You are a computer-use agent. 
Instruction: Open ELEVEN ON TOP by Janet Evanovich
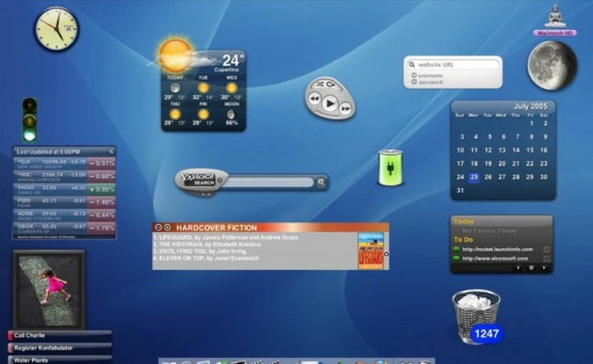(x=206, y=258)
